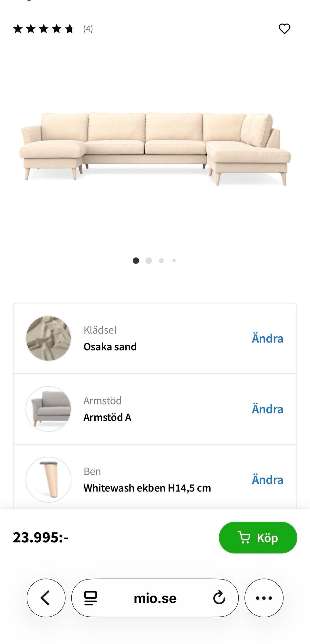Tap the Armstöd A thumbnail image
Image resolution: width=310 pixels, height=644 pixels.
click(x=48, y=409)
